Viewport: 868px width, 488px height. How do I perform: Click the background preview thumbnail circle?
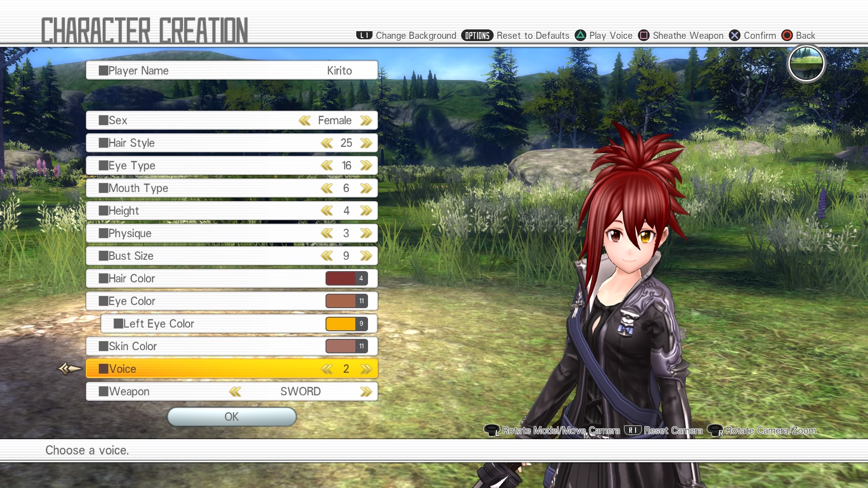point(807,64)
